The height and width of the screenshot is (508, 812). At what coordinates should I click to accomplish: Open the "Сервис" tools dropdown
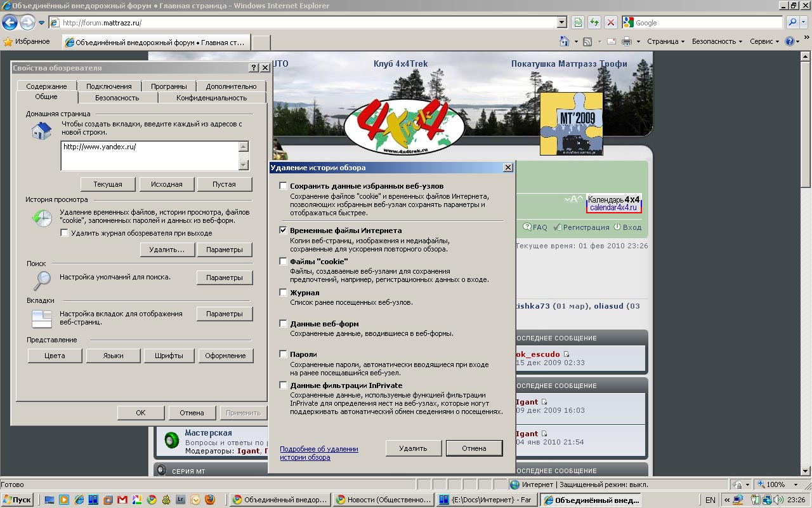click(764, 41)
